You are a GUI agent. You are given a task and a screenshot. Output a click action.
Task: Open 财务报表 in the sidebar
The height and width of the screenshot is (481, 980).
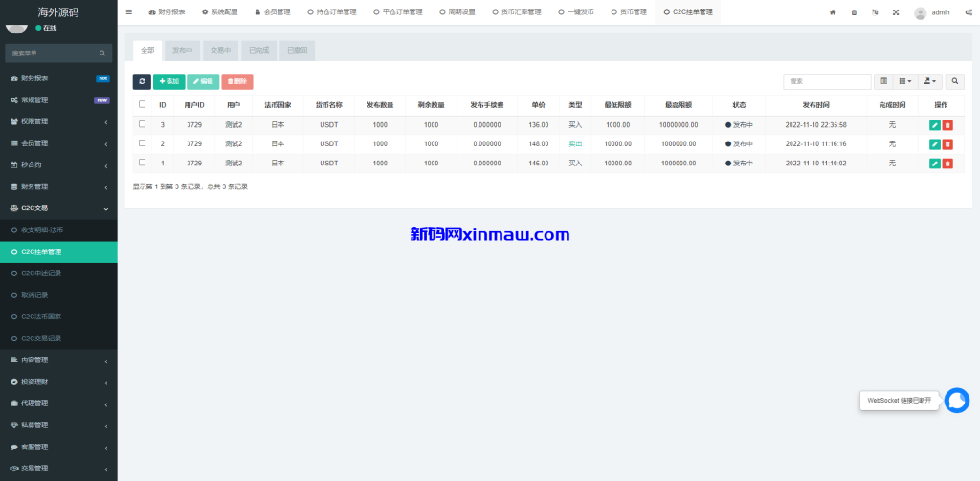[x=58, y=78]
